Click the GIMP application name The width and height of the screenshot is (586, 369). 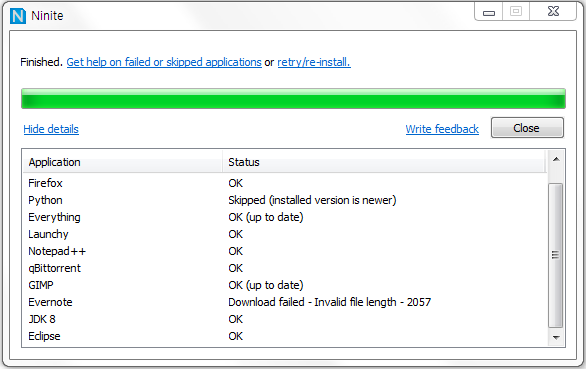[x=41, y=285]
